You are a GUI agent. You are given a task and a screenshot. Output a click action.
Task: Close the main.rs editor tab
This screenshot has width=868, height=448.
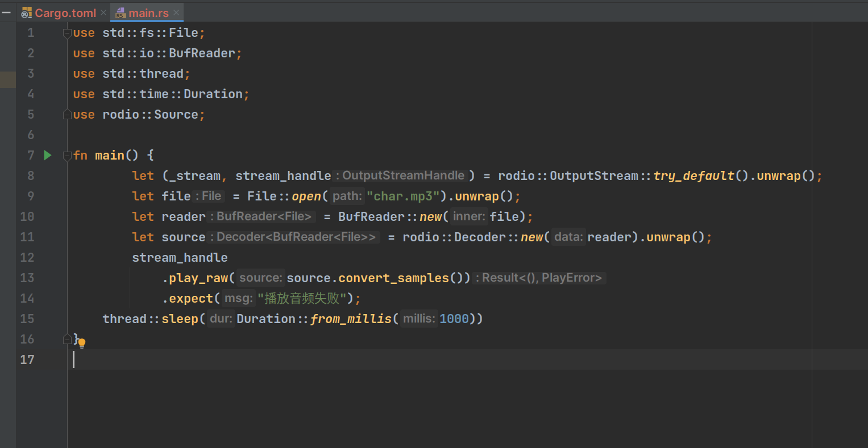tap(176, 12)
